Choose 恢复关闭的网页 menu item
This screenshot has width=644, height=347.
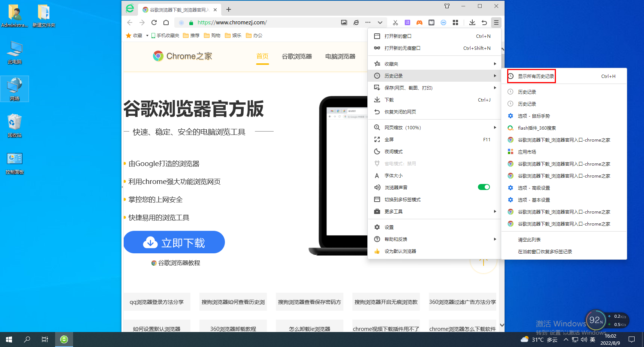(x=434, y=112)
